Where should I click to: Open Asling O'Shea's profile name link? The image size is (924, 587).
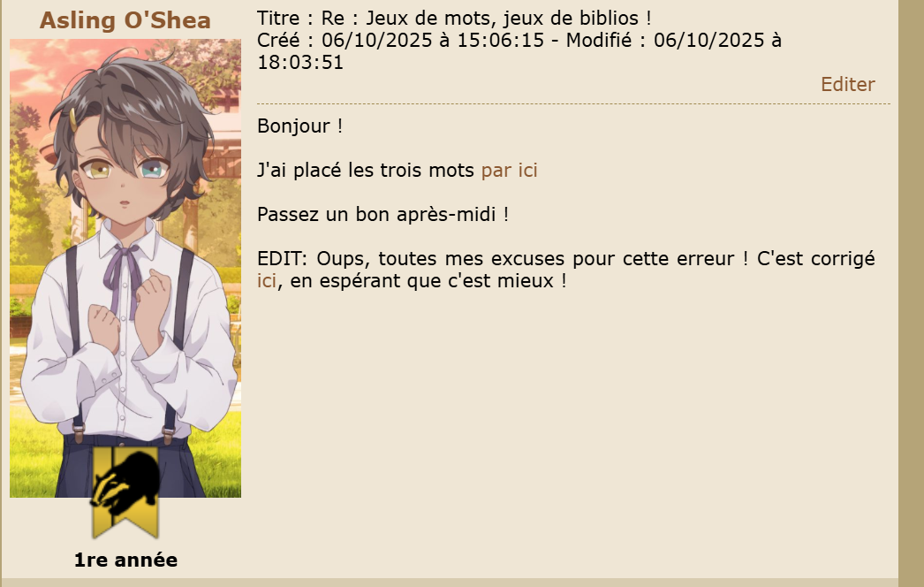(125, 20)
